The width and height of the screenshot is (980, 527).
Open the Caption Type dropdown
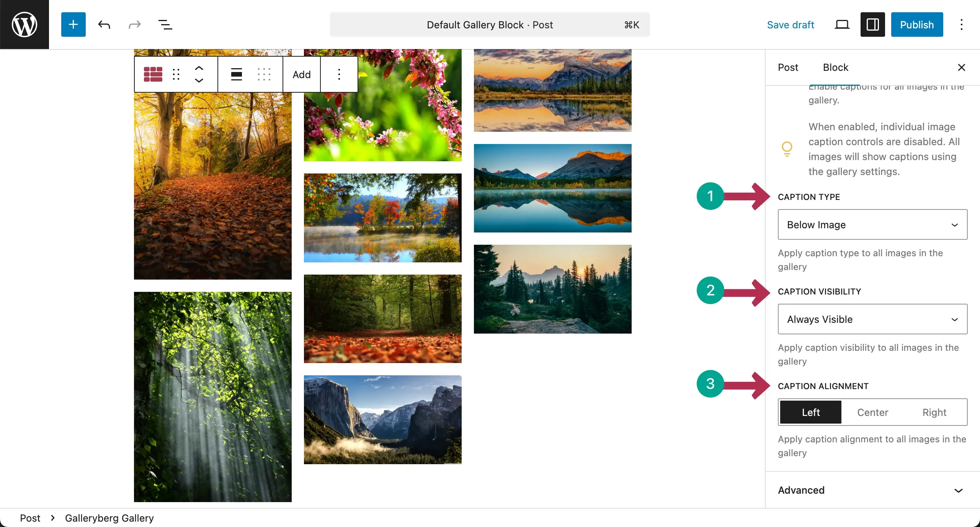point(872,224)
